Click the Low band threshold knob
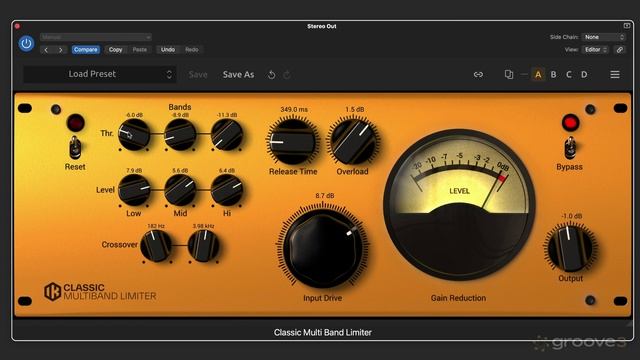 tap(134, 134)
